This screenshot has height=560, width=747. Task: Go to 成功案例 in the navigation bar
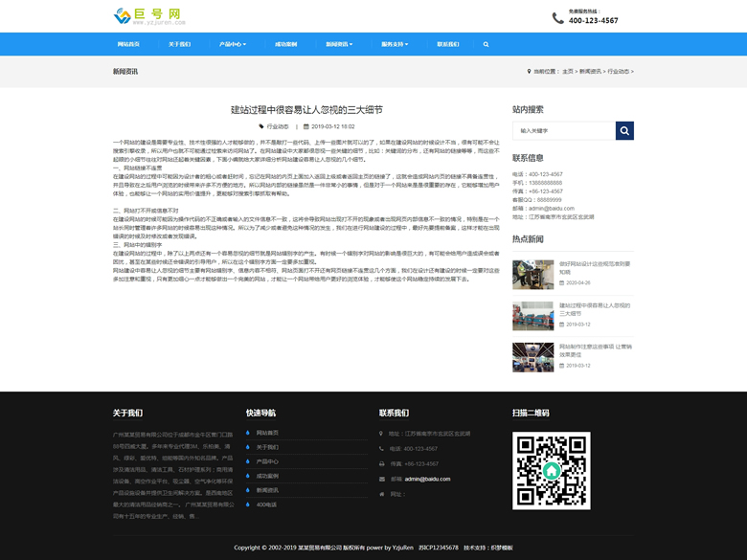[285, 44]
